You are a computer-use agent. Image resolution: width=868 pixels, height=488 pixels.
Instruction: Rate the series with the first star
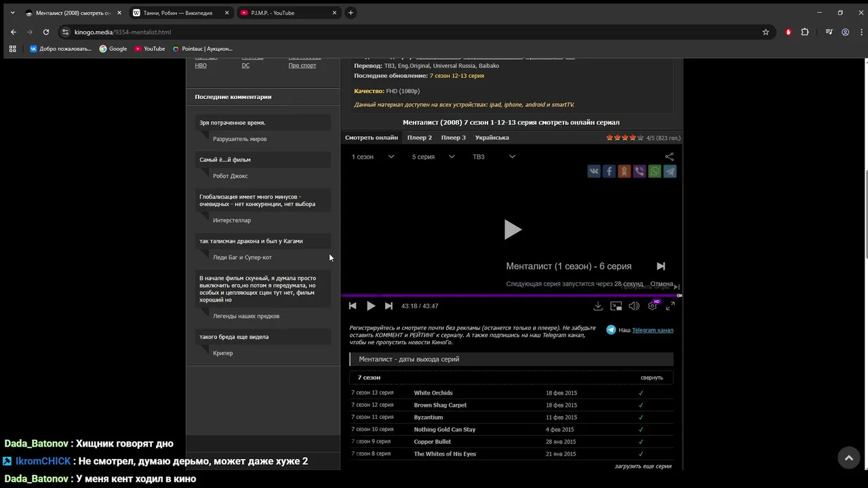point(610,138)
